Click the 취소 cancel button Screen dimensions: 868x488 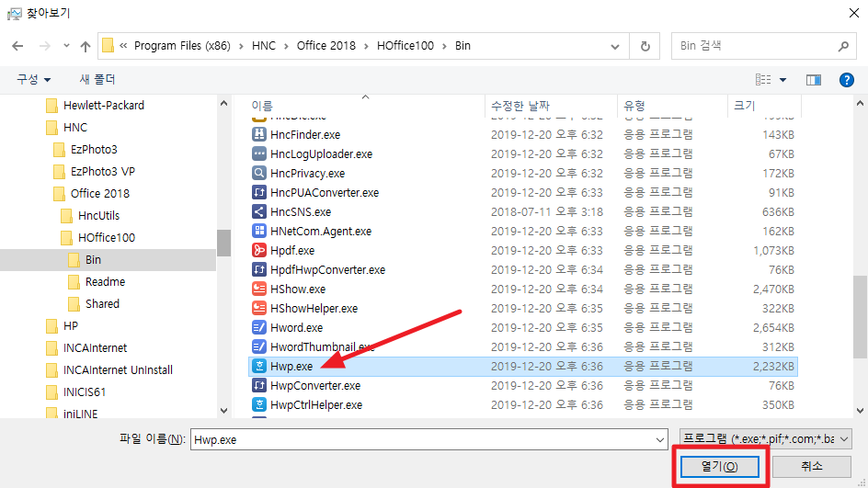812,467
